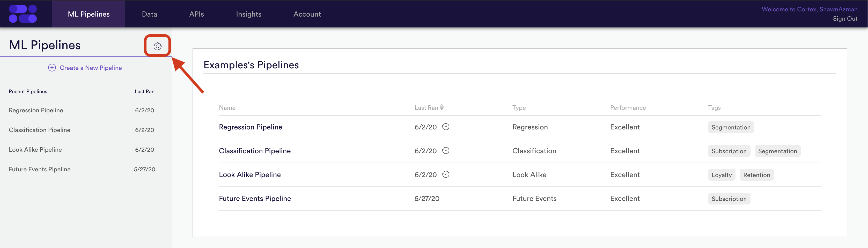868x248 pixels.
Task: Click the Retention tag
Action: click(756, 175)
